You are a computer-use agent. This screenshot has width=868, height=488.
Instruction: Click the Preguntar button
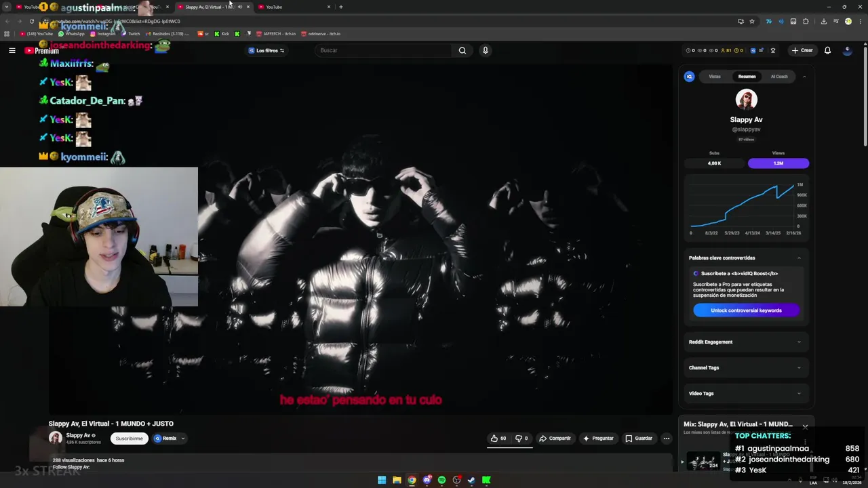597,439
